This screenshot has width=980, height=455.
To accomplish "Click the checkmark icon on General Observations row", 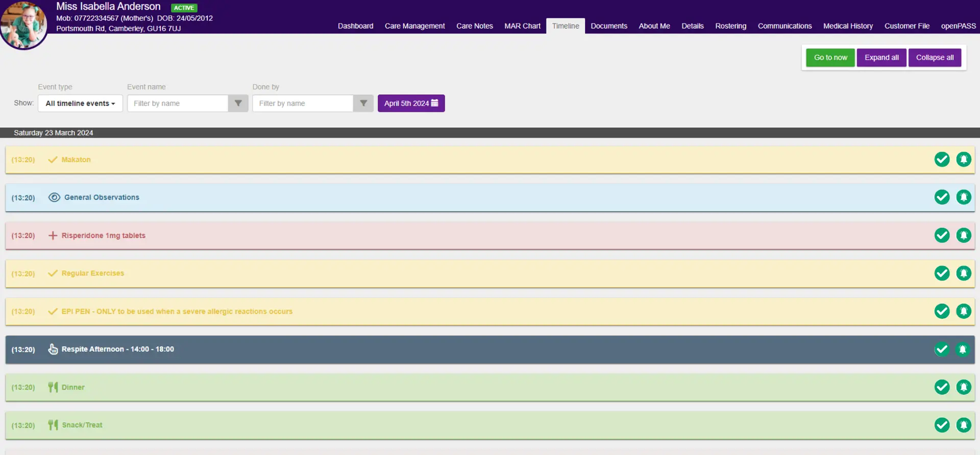I will (942, 197).
